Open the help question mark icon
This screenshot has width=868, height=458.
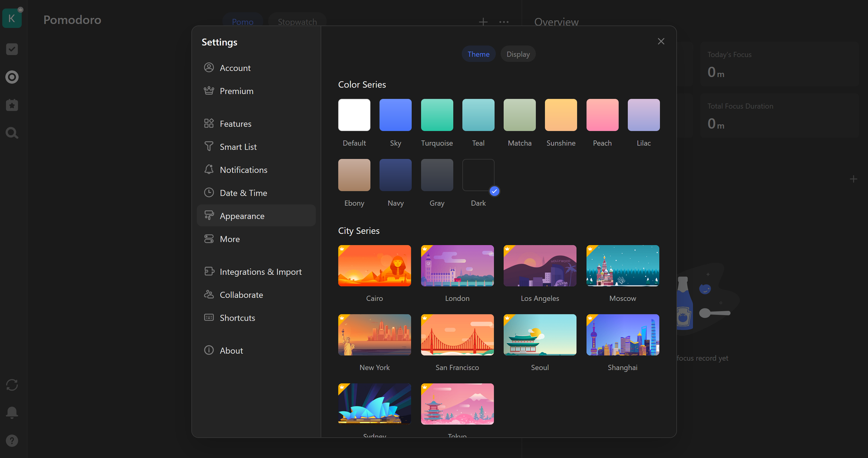click(x=12, y=441)
